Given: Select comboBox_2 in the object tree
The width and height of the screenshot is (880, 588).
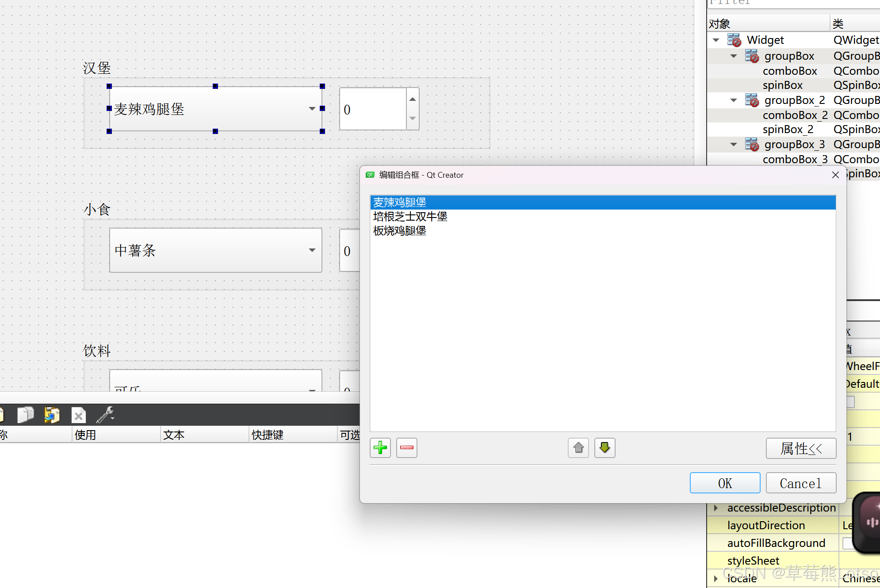Looking at the screenshot, I should coord(795,115).
